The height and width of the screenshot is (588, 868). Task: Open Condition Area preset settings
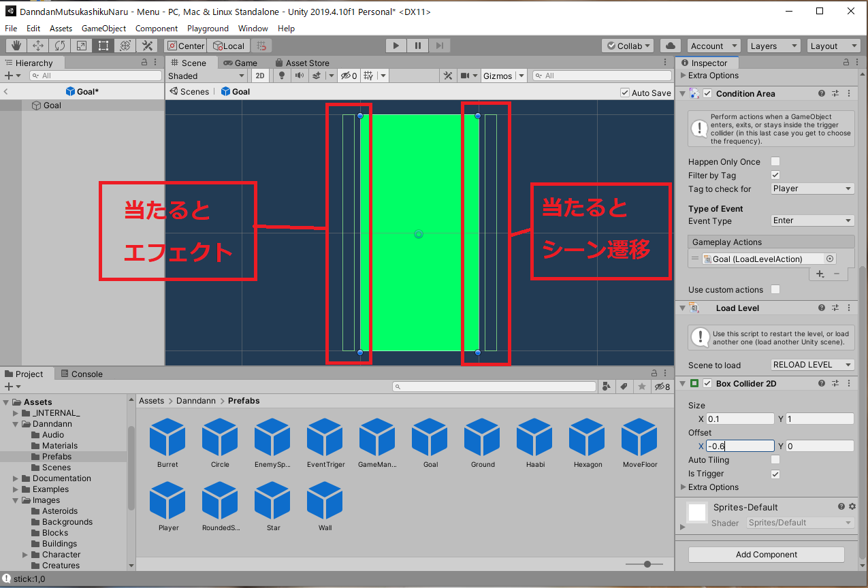point(836,94)
